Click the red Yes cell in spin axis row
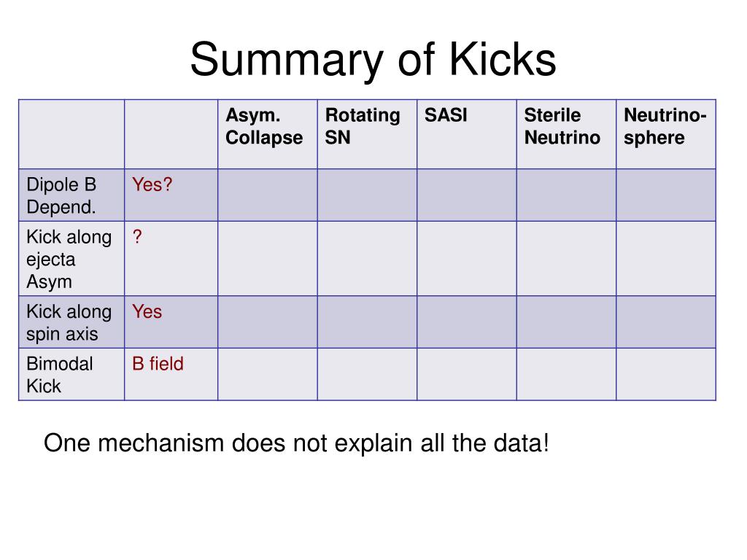The width and height of the screenshot is (747, 560). click(147, 311)
